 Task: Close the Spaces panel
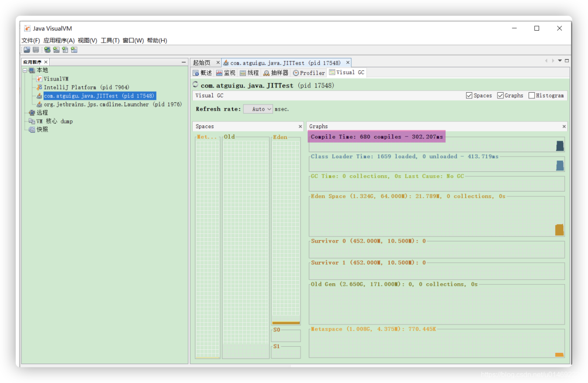click(300, 126)
